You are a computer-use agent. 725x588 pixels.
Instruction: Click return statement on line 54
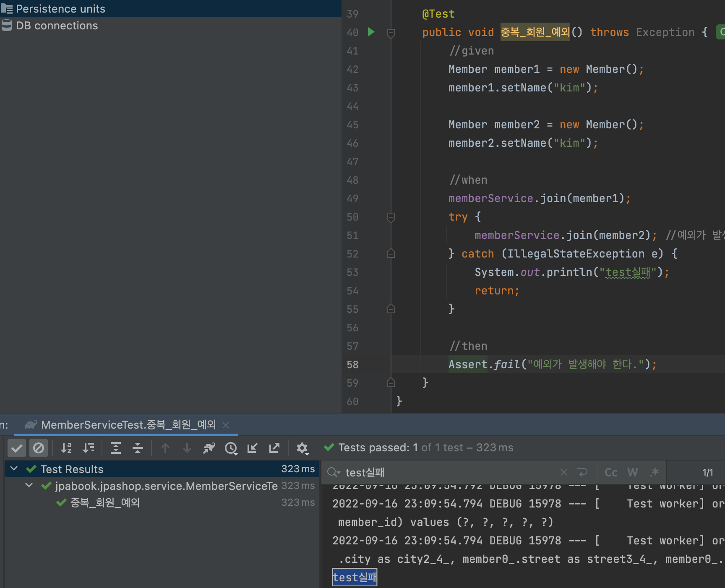pos(497,291)
